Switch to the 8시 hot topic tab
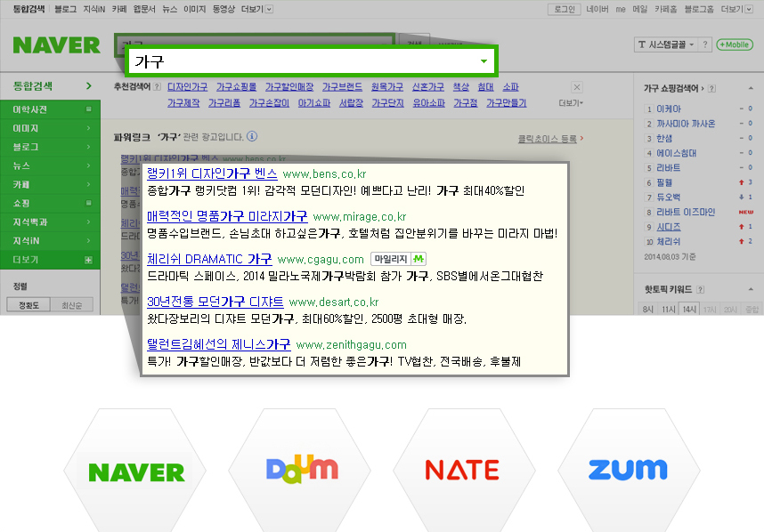The image size is (764, 532). (647, 309)
